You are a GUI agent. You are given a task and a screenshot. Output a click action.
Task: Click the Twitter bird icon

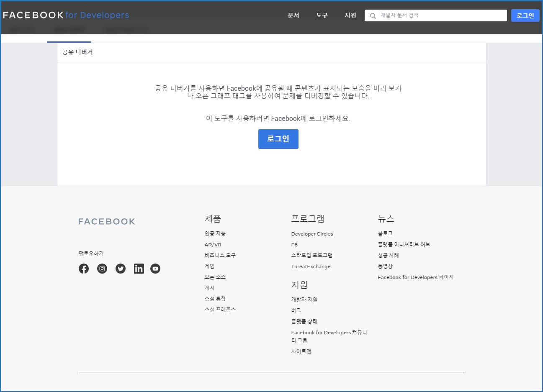click(x=121, y=269)
